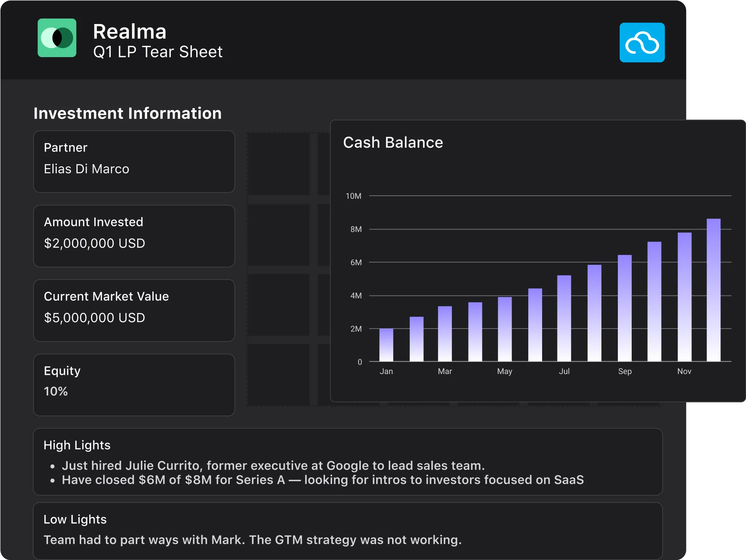This screenshot has width=746, height=560.
Task: Click the High Lights section heading
Action: pyautogui.click(x=77, y=445)
